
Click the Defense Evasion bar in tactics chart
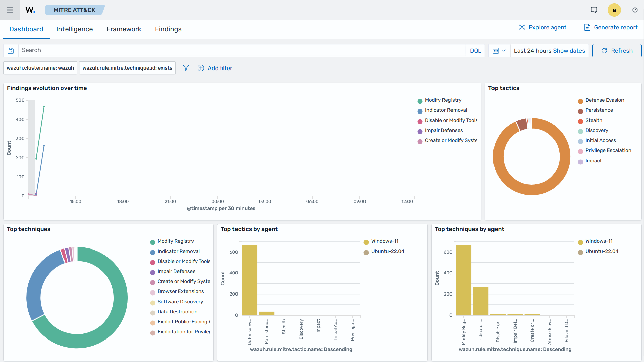pos(249,280)
